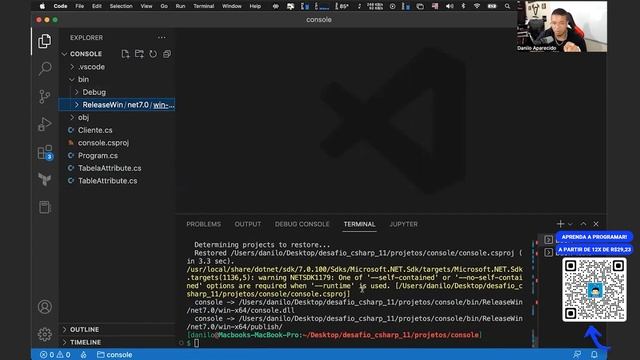Screen dimensions: 640x360
Task: Click the notifications bell in status bar
Action: point(594,355)
